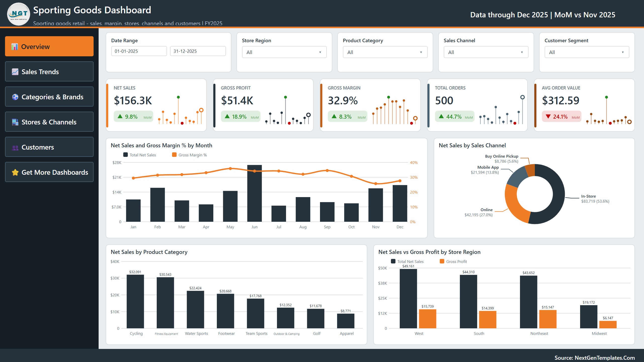
Task: Click the NextGenTemplates.Com source link
Action: (x=595, y=358)
